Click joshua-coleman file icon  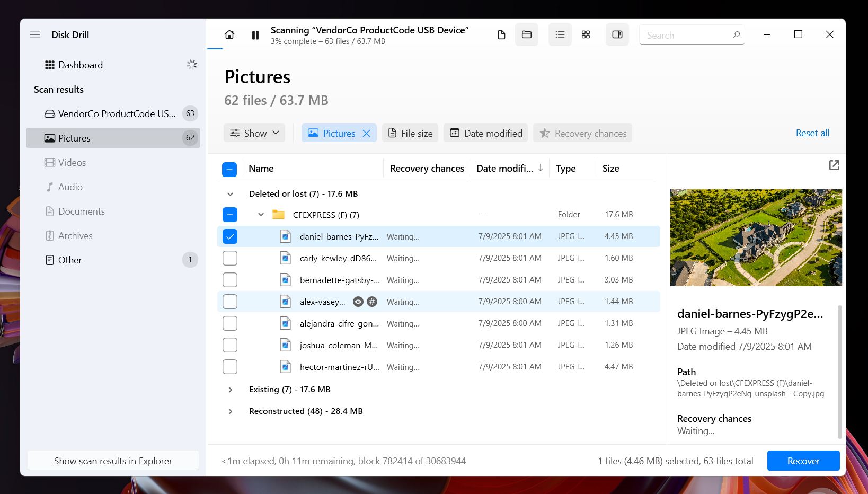(x=285, y=345)
